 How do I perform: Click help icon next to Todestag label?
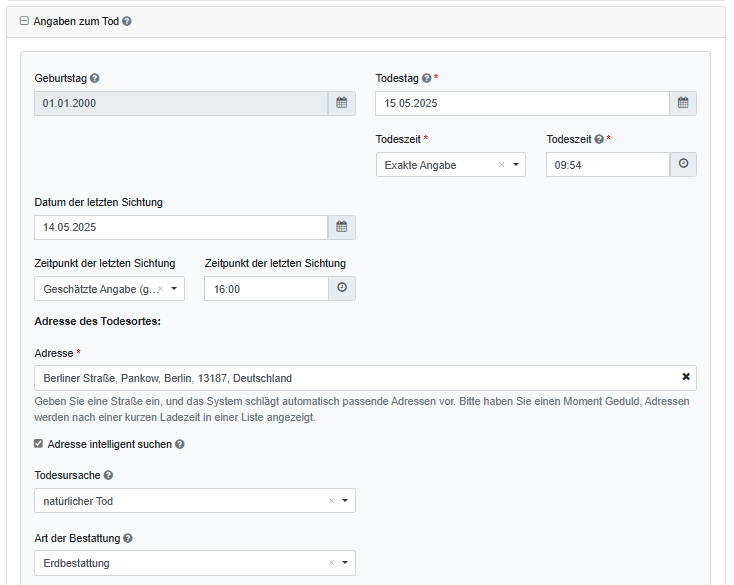pos(426,78)
